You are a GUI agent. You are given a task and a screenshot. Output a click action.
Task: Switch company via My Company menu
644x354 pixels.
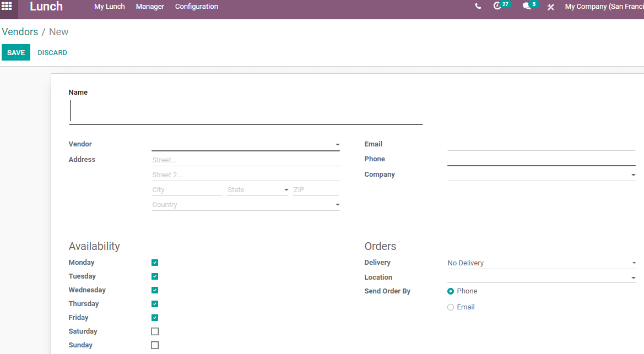[x=604, y=7]
